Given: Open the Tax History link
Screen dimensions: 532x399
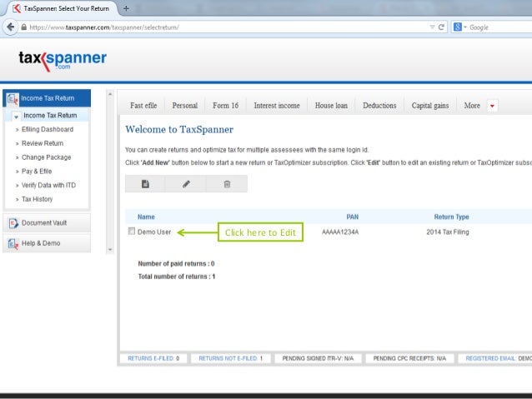Looking at the screenshot, I should 37,199.
